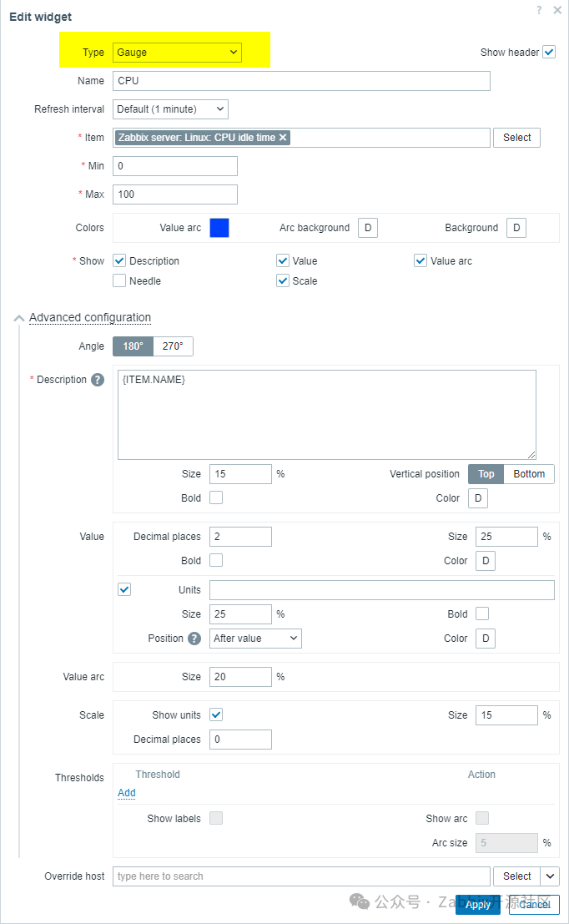Image resolution: width=569 pixels, height=924 pixels.
Task: Open Units Position dropdown After value
Action: pos(255,639)
